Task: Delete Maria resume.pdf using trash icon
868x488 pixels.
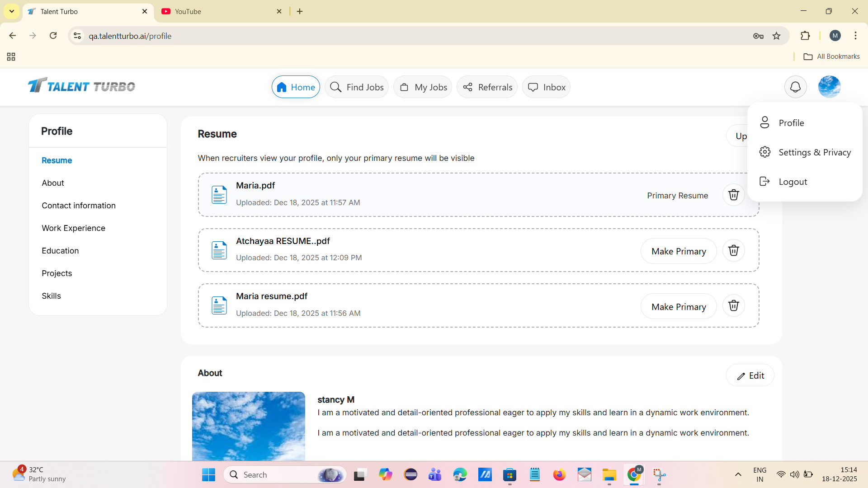Action: 733,305
